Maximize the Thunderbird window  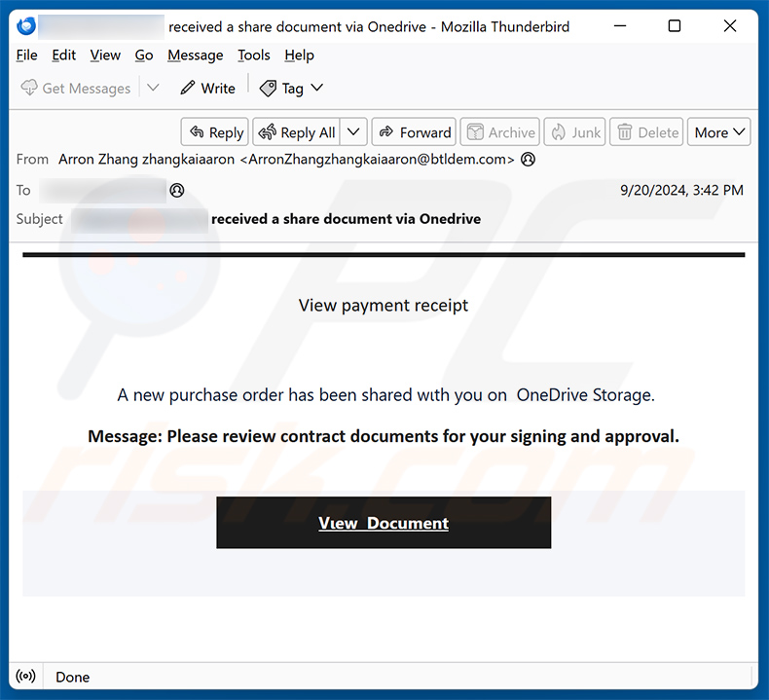tap(675, 26)
